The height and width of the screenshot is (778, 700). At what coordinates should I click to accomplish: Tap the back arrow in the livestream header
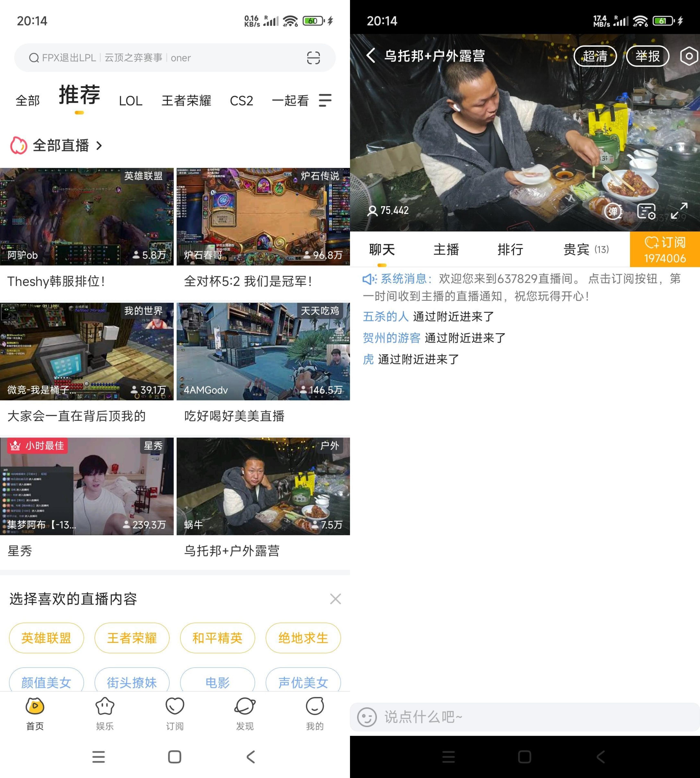pos(370,56)
